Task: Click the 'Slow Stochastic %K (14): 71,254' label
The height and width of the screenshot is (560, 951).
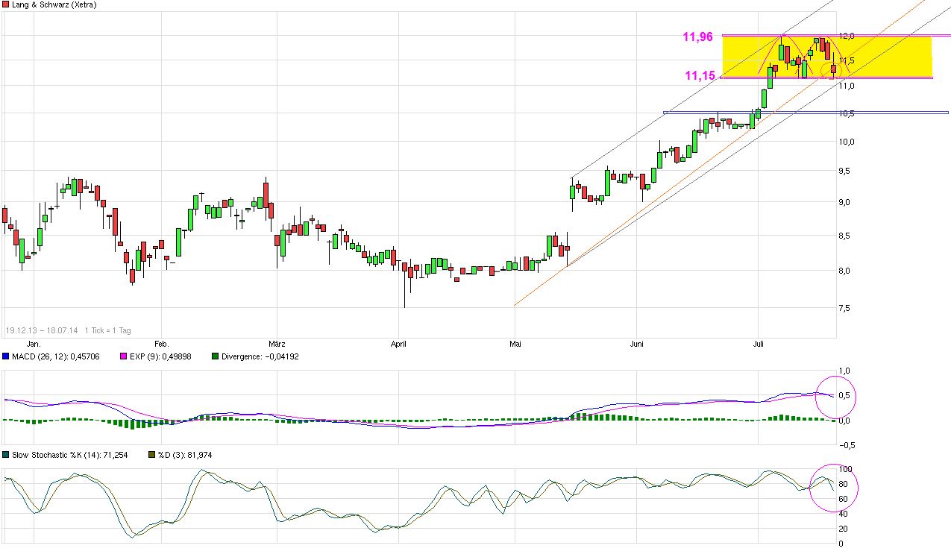Action: point(70,454)
